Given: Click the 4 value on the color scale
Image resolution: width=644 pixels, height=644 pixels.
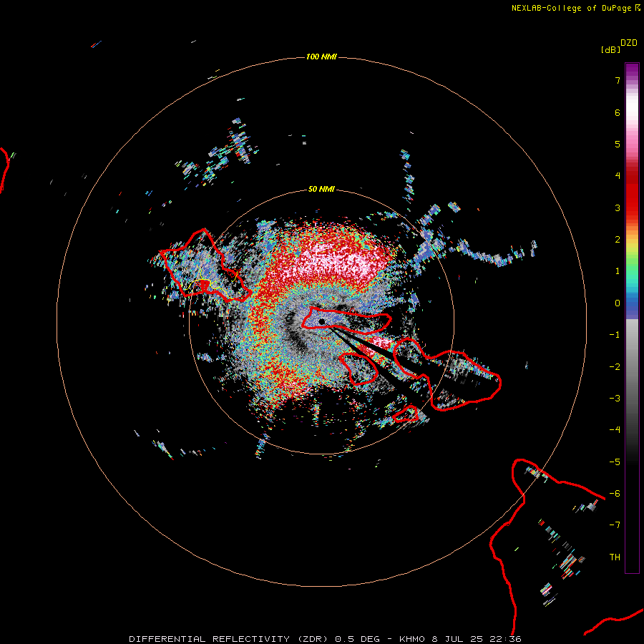Looking at the screenshot, I should [618, 176].
